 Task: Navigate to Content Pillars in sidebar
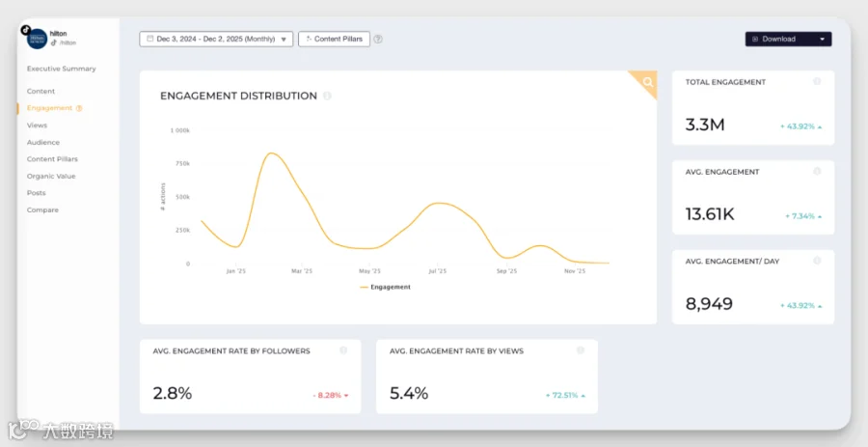[52, 159]
